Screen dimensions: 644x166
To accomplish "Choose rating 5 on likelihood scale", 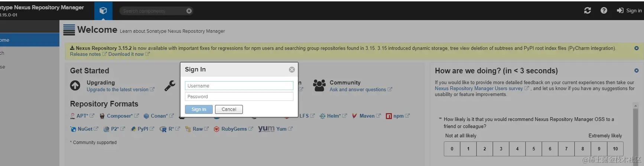I will coord(534,149).
